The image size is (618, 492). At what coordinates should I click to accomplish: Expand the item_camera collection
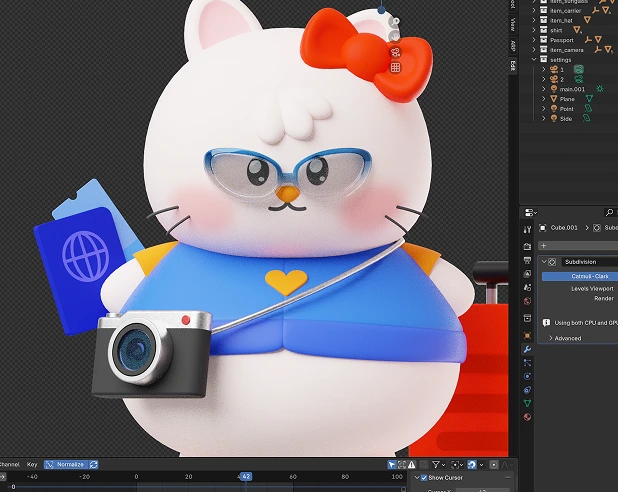point(534,50)
